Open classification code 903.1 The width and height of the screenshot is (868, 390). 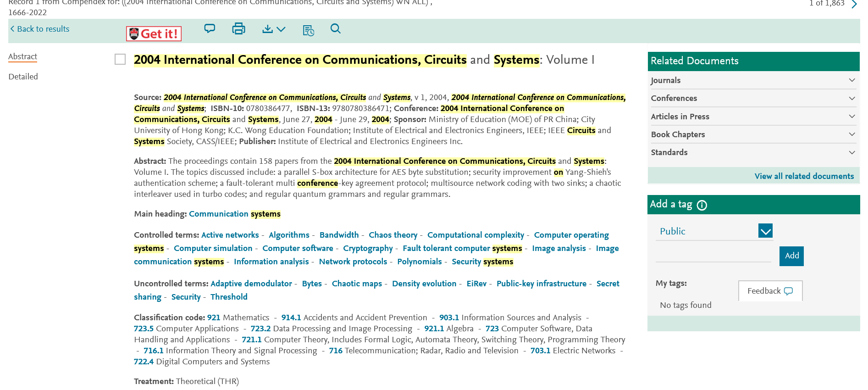449,318
